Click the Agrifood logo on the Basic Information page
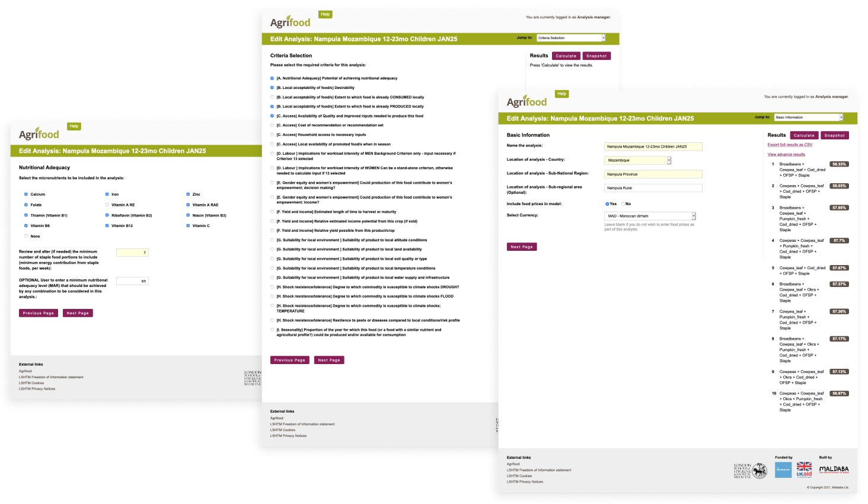Screen dimensions: 868x504 click(x=526, y=102)
